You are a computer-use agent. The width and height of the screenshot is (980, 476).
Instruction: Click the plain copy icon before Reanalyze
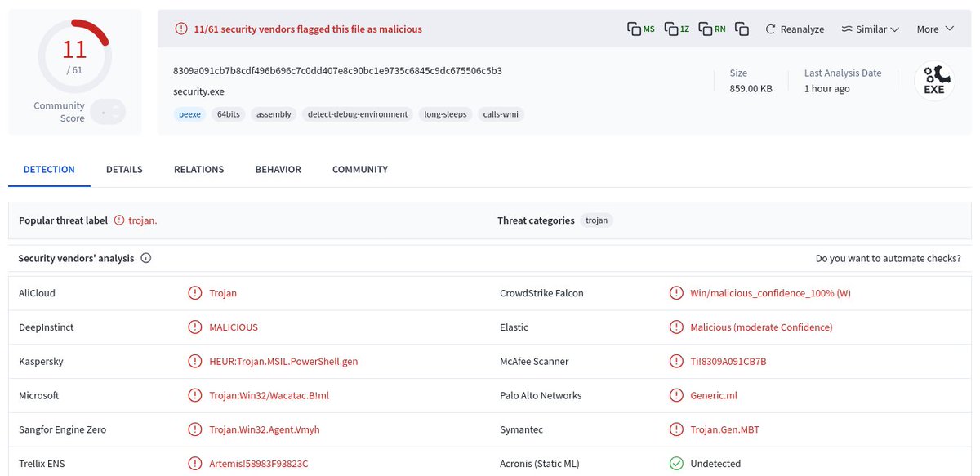pos(742,29)
